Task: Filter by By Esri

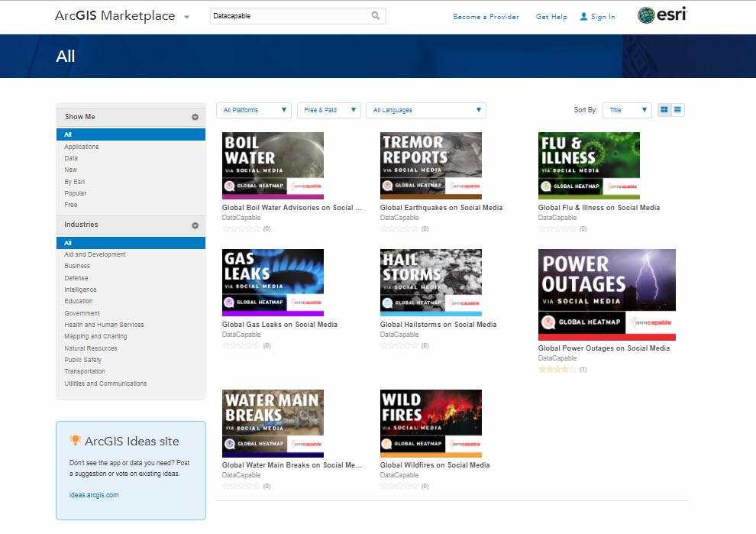Action: point(74,182)
